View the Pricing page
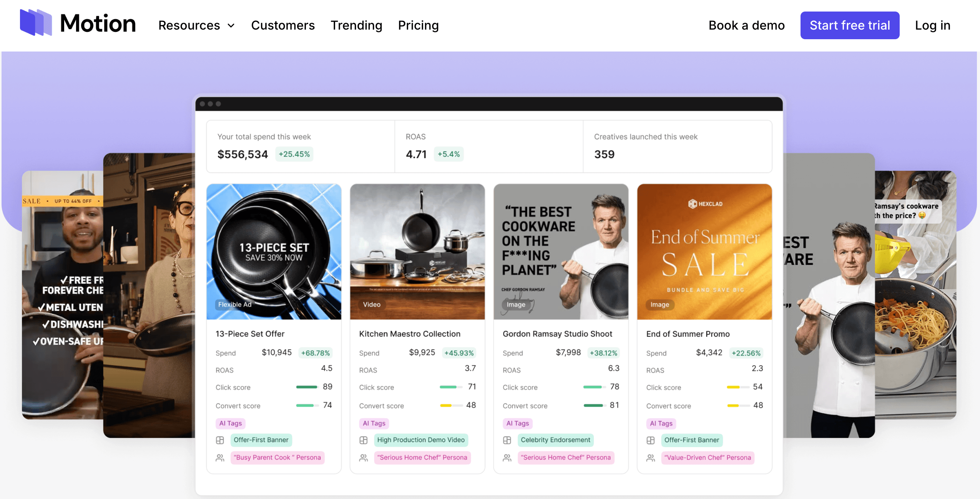Viewport: 980px width, 499px height. [418, 25]
